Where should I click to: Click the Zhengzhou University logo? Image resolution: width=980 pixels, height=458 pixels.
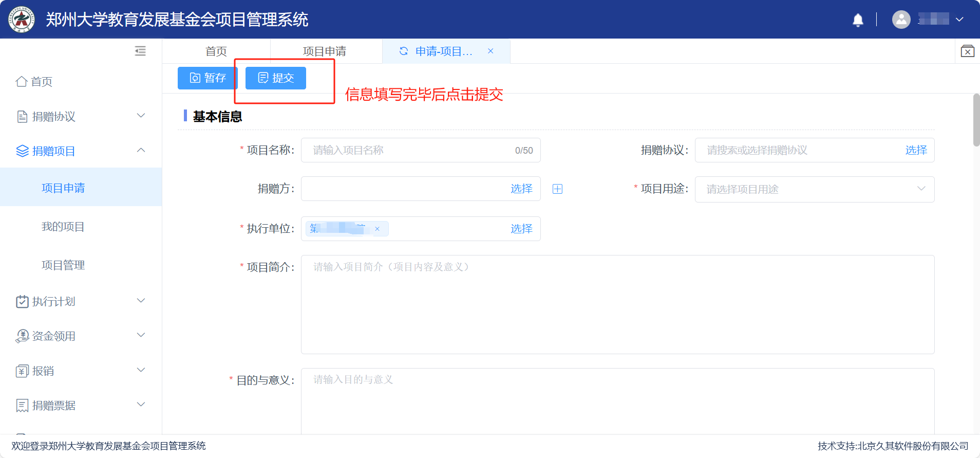pyautogui.click(x=21, y=19)
